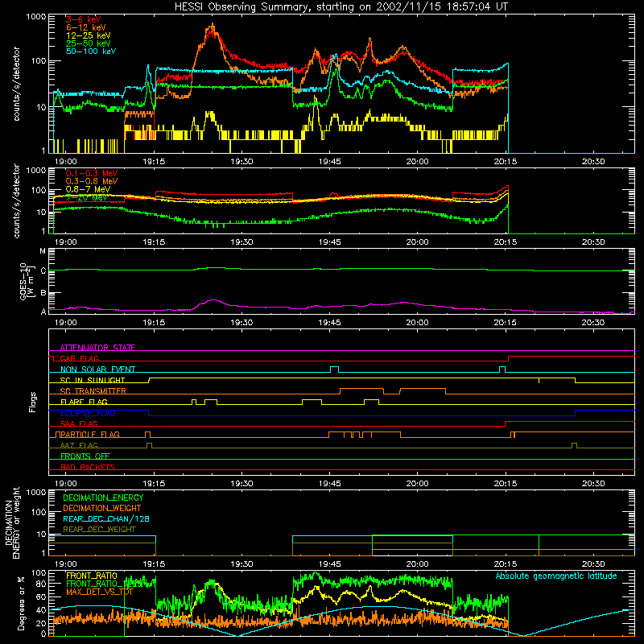Click the C class tick on GOES plot
This screenshot has height=644, width=644.
point(43,270)
